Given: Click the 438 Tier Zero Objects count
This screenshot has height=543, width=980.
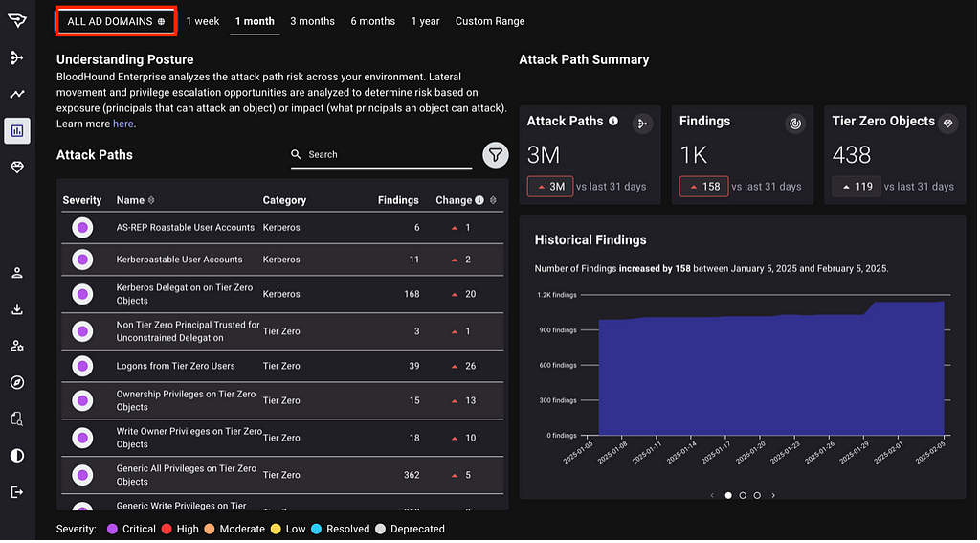Looking at the screenshot, I should 851,154.
